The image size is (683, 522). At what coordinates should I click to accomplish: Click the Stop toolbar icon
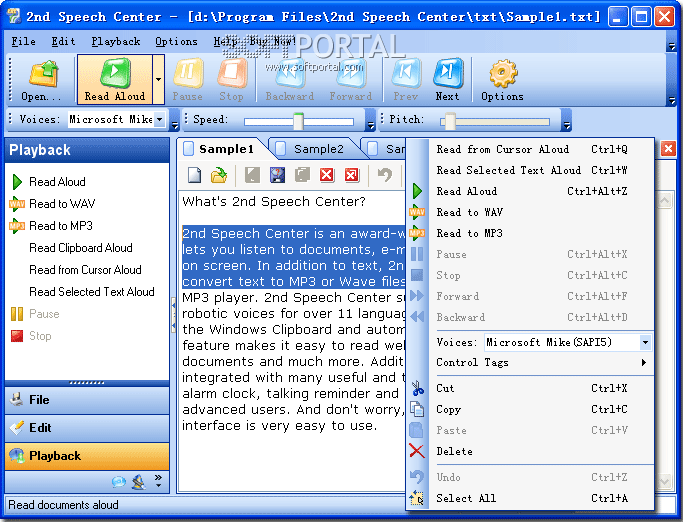[x=231, y=80]
